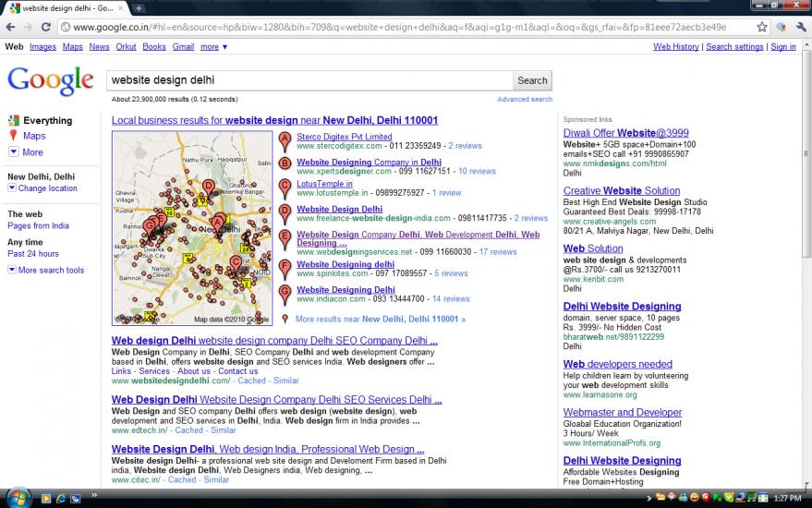This screenshot has height=508, width=812.
Task: Expand the More options arrow in sidebar
Action: pyautogui.click(x=14, y=151)
